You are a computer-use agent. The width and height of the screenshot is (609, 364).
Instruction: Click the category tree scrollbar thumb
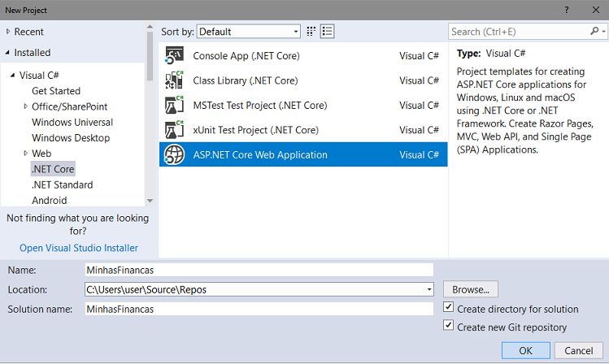coord(150,56)
